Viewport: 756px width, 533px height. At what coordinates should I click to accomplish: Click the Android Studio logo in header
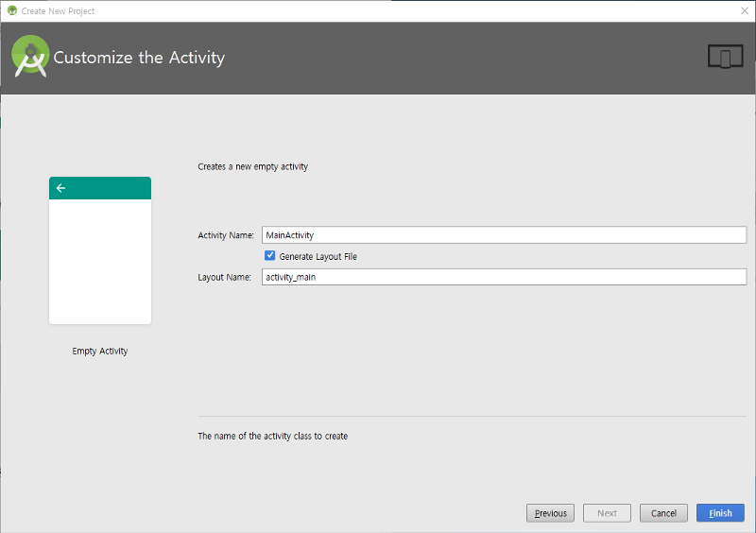point(30,57)
